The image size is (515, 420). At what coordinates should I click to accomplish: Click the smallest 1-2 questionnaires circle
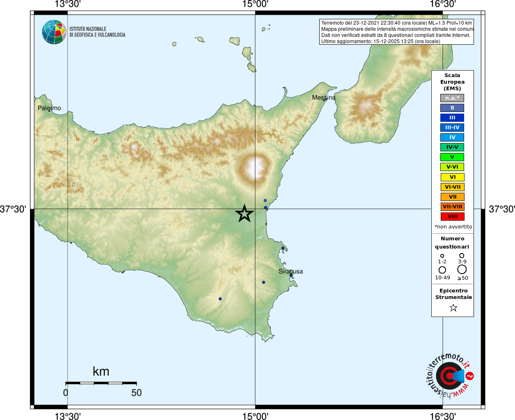coord(442,256)
